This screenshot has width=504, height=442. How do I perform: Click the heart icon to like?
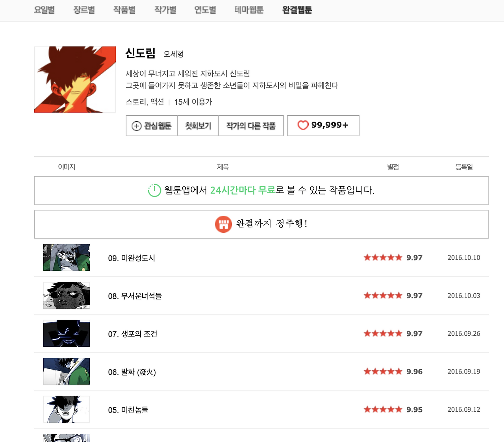pos(303,126)
